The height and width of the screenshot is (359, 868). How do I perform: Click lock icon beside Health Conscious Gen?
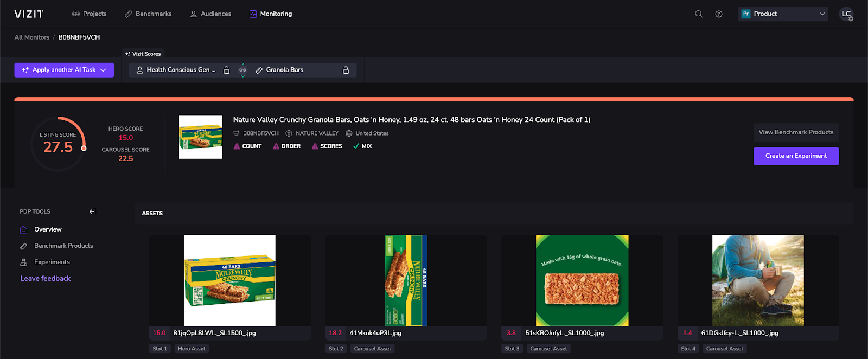[227, 70]
